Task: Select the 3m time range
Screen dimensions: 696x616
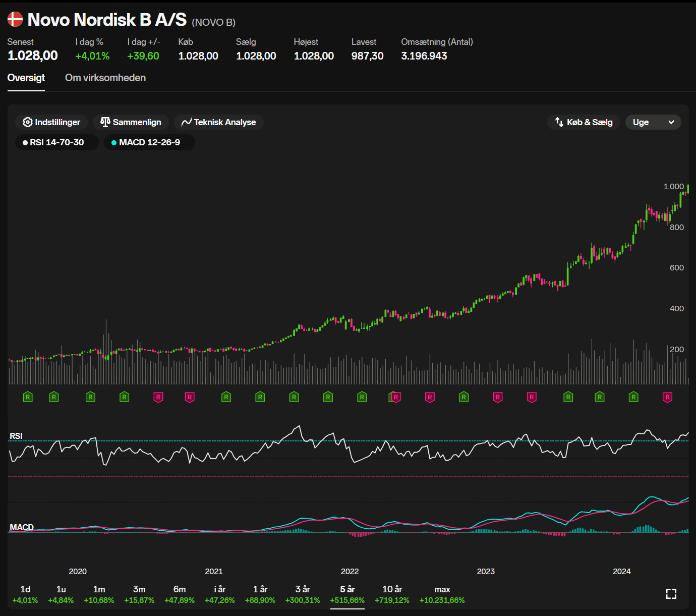Action: point(139,594)
